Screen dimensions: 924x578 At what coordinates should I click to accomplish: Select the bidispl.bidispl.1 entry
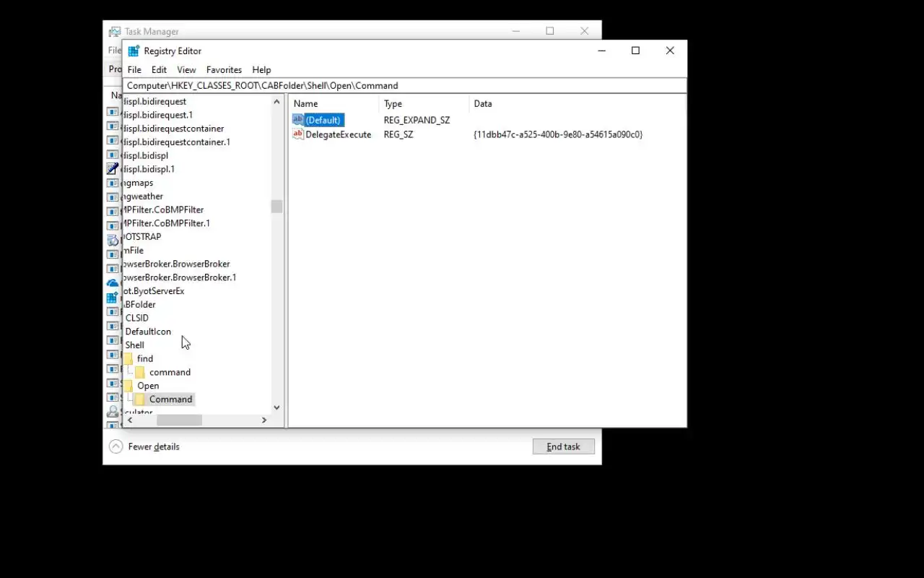tap(149, 169)
